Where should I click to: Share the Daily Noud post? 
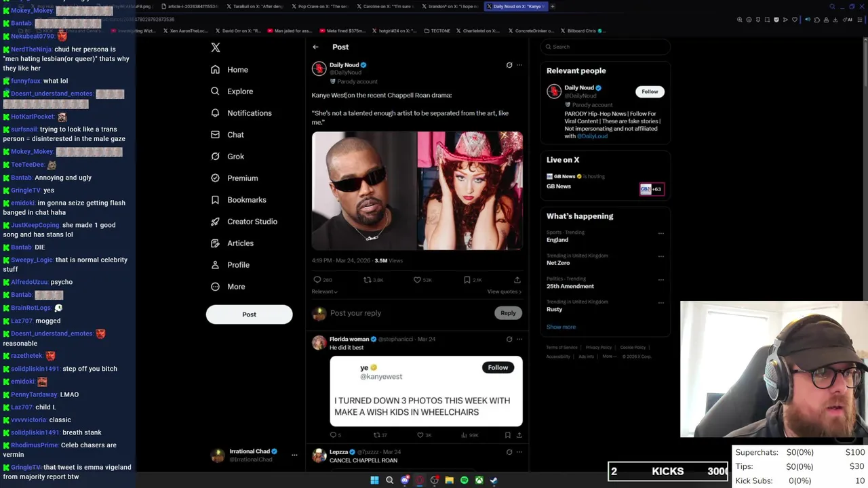click(517, 279)
